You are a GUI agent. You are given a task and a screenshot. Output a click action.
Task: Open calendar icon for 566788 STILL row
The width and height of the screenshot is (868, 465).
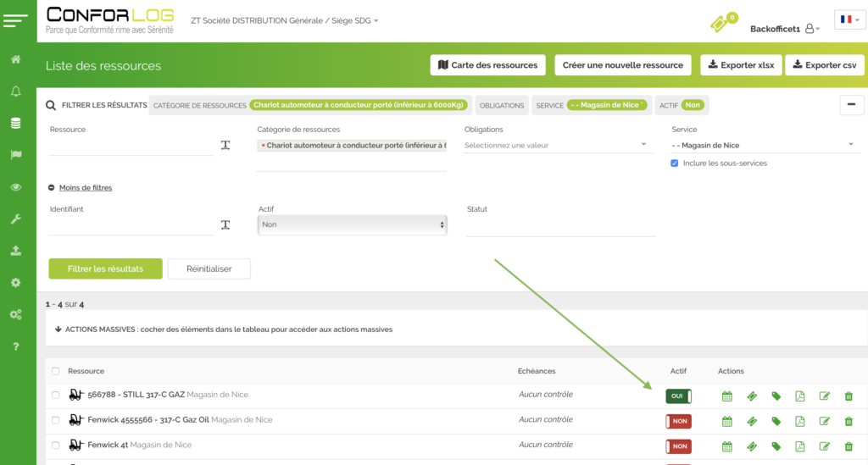726,396
